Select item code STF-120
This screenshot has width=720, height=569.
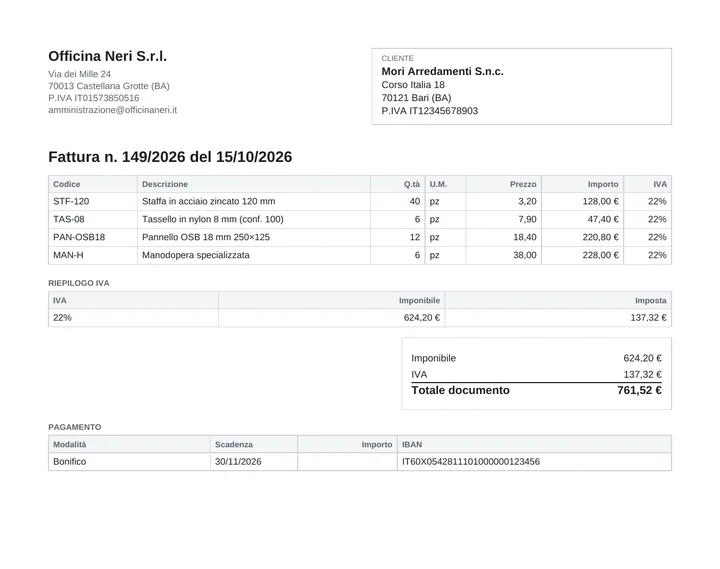(x=71, y=201)
